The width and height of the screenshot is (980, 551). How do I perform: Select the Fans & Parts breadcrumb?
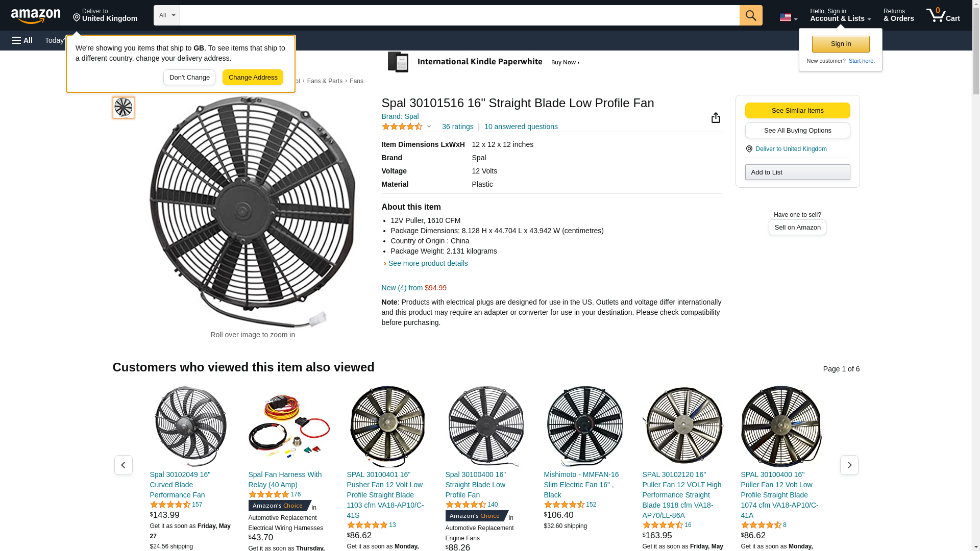coord(325,81)
